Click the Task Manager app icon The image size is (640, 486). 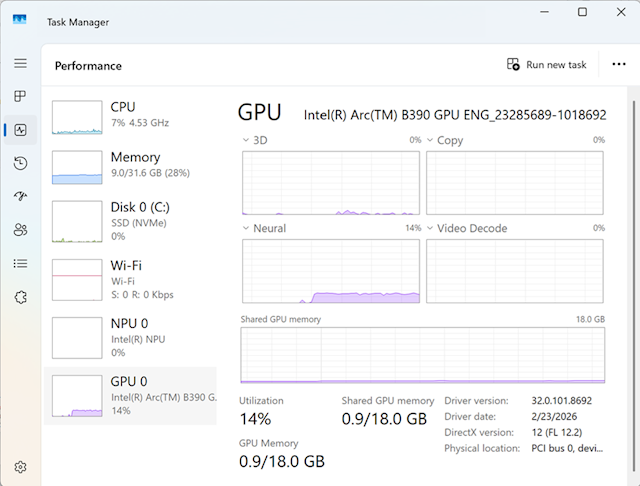(20, 20)
